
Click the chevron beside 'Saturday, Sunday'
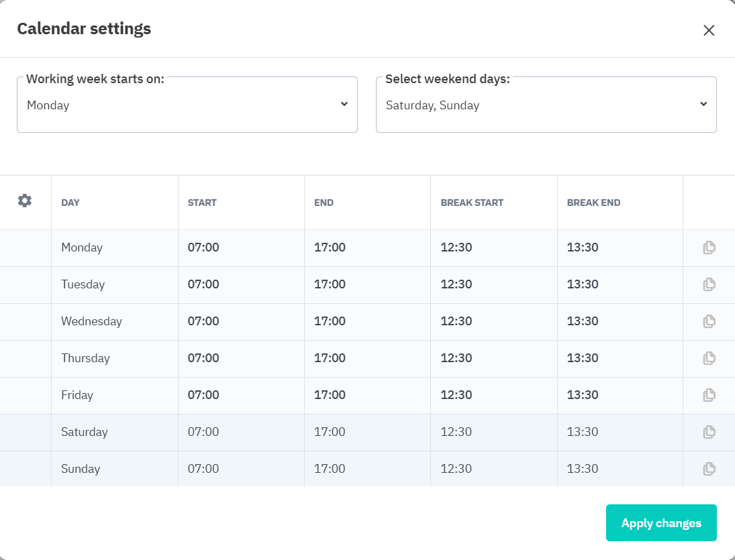tap(703, 104)
